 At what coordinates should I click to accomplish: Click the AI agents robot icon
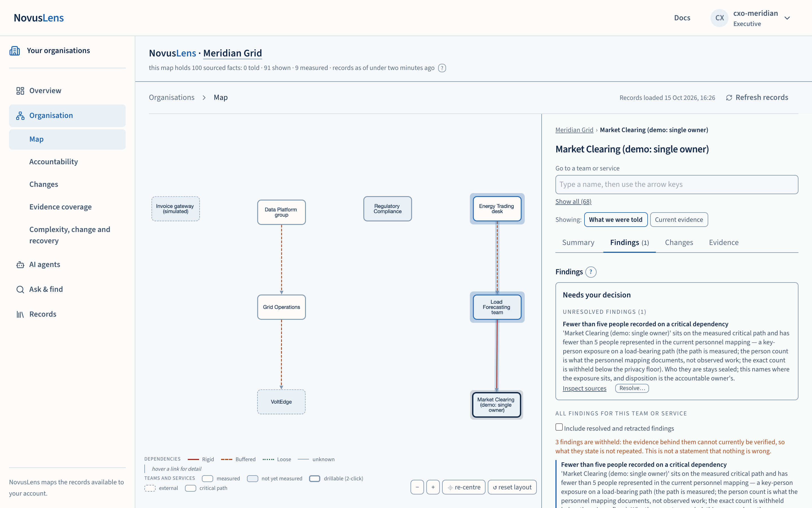pos(20,265)
